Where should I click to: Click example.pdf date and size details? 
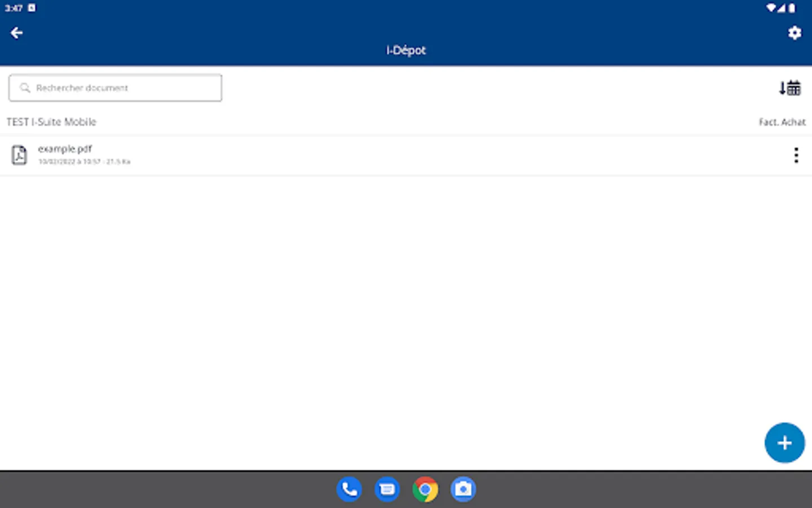84,161
